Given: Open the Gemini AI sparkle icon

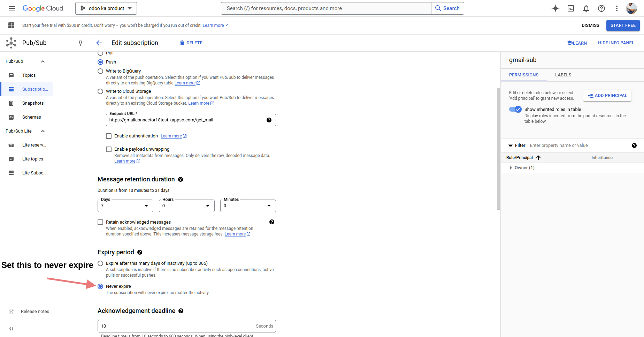Looking at the screenshot, I should pyautogui.click(x=555, y=8).
